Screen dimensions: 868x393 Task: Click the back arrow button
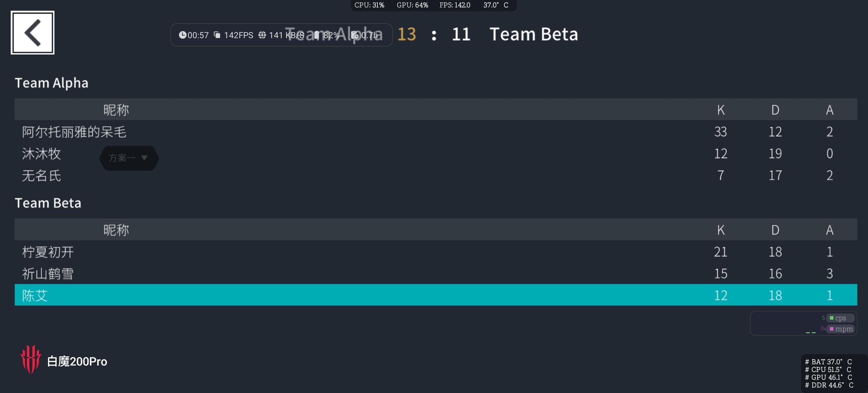coord(32,32)
